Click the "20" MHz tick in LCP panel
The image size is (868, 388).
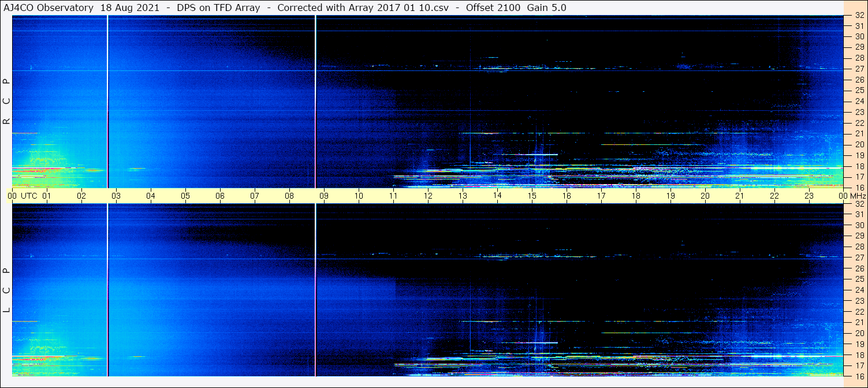859,333
